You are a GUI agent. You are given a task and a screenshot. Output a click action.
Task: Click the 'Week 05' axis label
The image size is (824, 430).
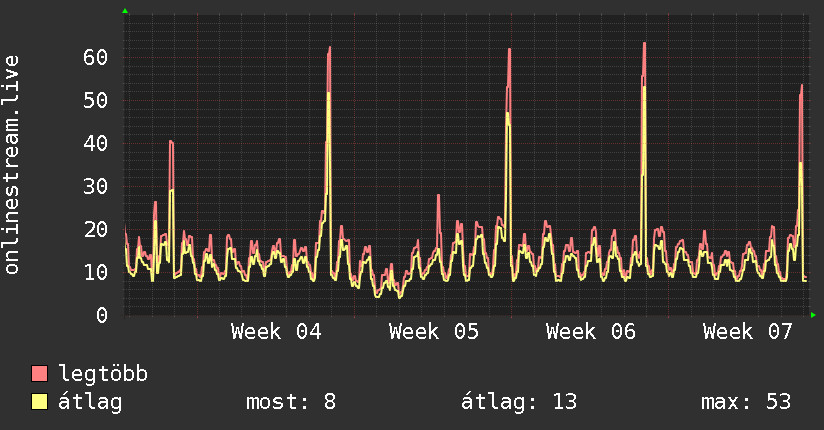(x=434, y=332)
